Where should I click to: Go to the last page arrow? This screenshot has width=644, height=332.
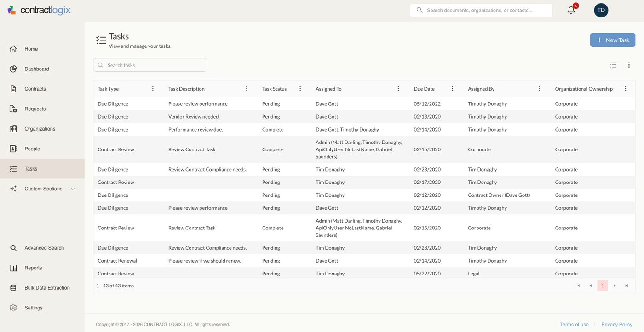627,286
